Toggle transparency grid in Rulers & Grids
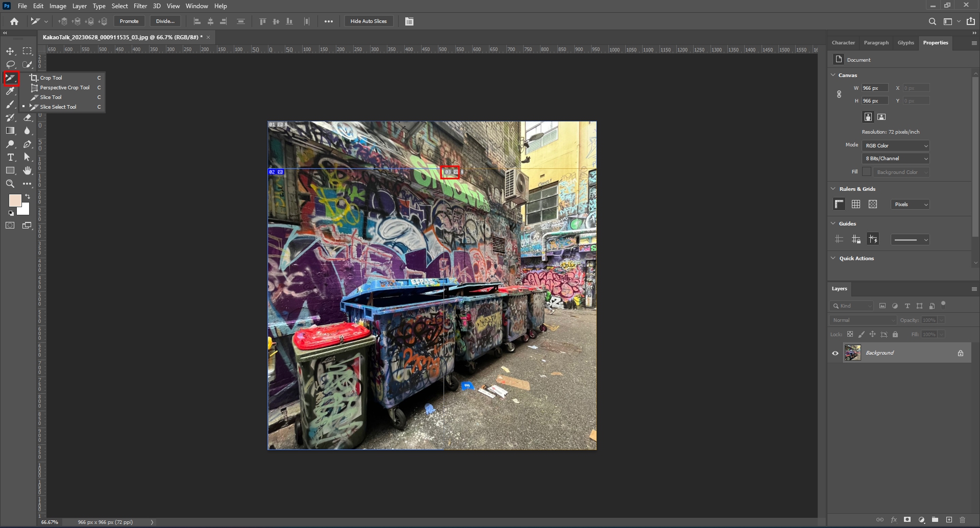 pos(873,205)
